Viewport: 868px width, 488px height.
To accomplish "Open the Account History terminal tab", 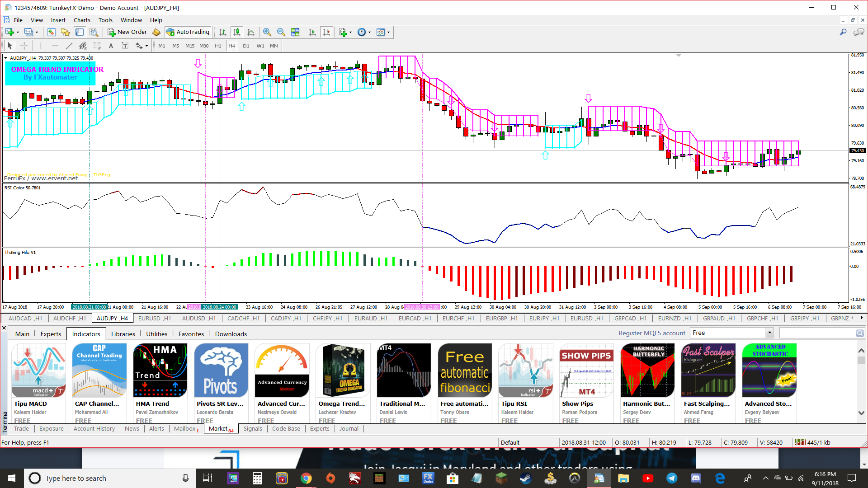I will pyautogui.click(x=94, y=428).
